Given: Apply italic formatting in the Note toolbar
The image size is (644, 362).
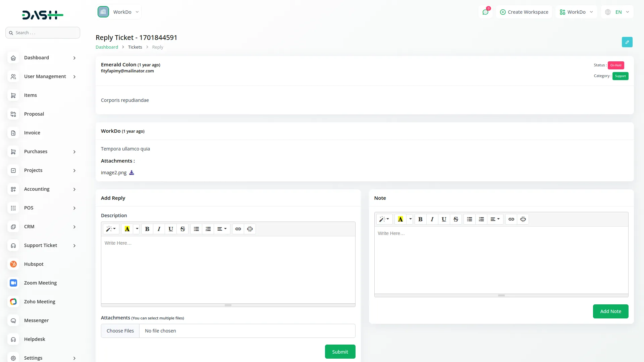Looking at the screenshot, I should [x=432, y=219].
